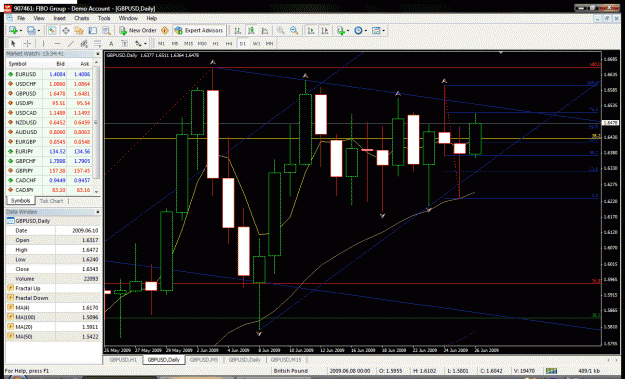This screenshot has width=625, height=379.
Task: Switch to the GBPUSD,H1 chart tab
Action: point(123,359)
